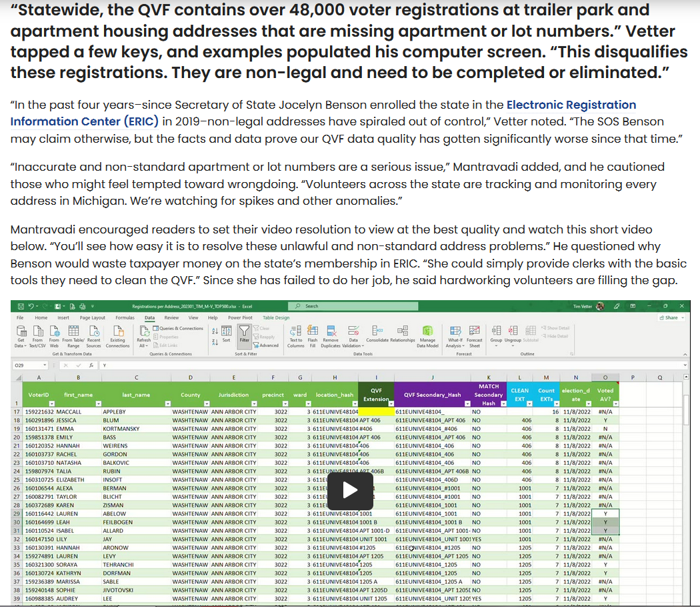
Task: Sort Z to A descending
Action: click(215, 342)
